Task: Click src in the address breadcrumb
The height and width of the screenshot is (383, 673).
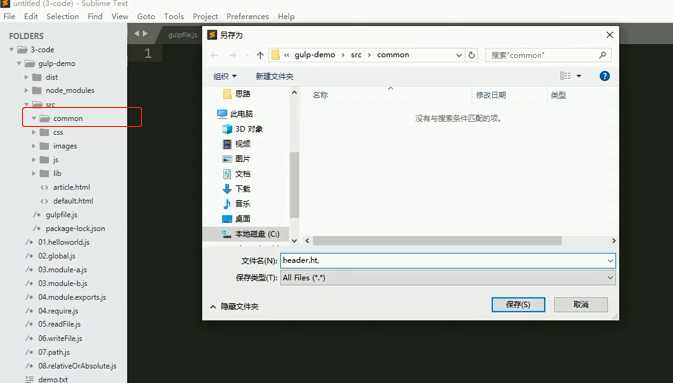Action: pos(356,55)
